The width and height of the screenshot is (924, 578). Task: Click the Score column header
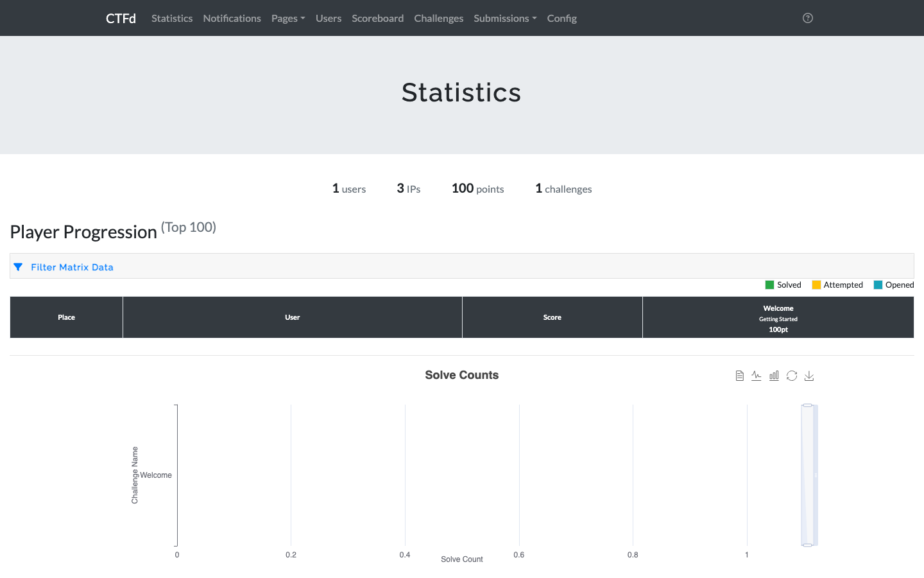click(x=552, y=317)
